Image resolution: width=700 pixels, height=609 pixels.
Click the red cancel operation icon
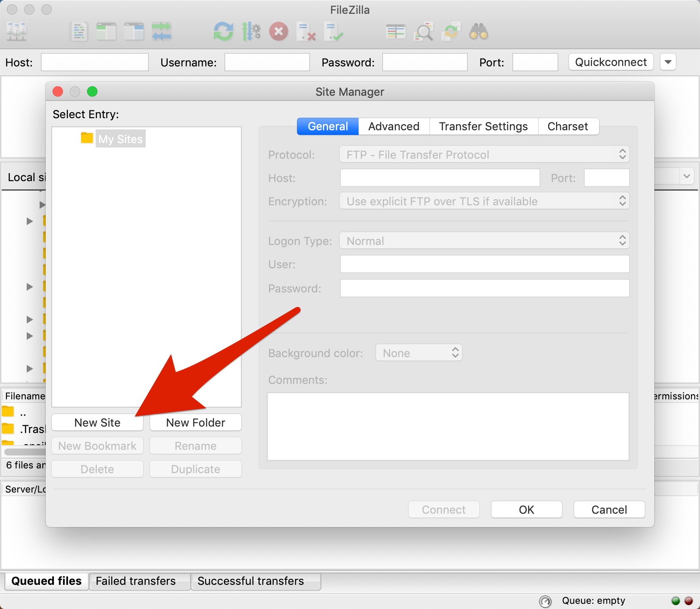coord(279,31)
